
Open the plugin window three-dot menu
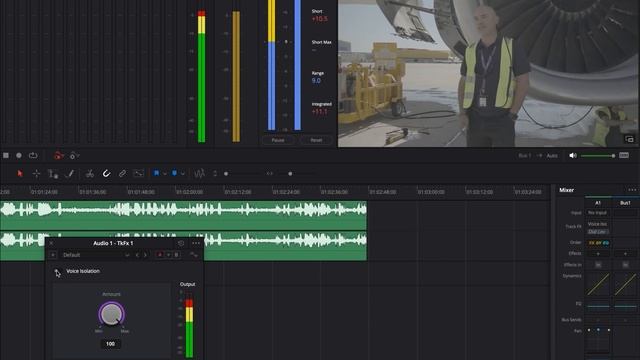click(196, 243)
